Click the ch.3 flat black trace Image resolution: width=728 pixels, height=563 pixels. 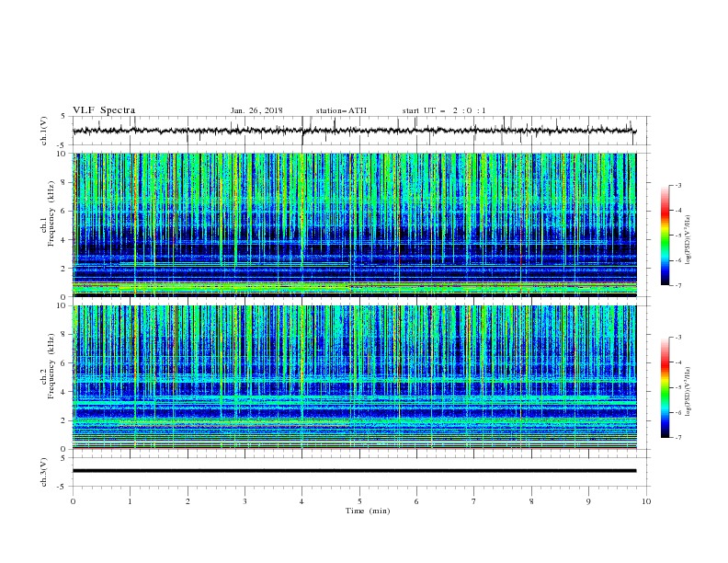pos(355,471)
